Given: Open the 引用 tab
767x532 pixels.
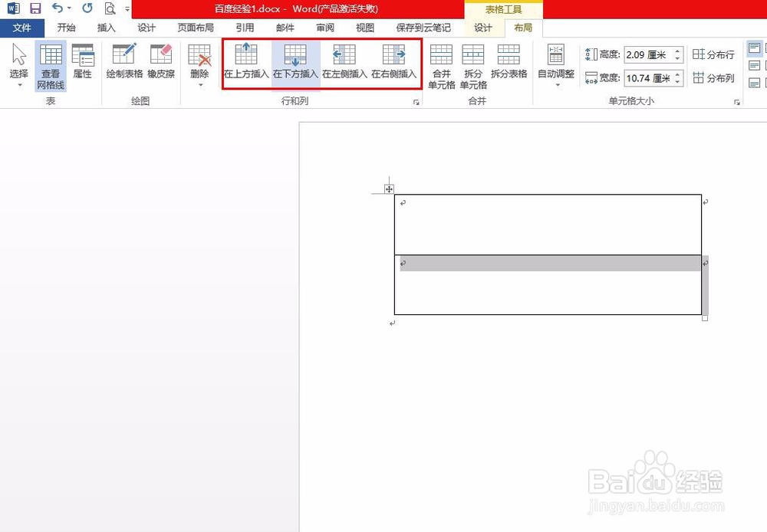Looking at the screenshot, I should [x=245, y=28].
